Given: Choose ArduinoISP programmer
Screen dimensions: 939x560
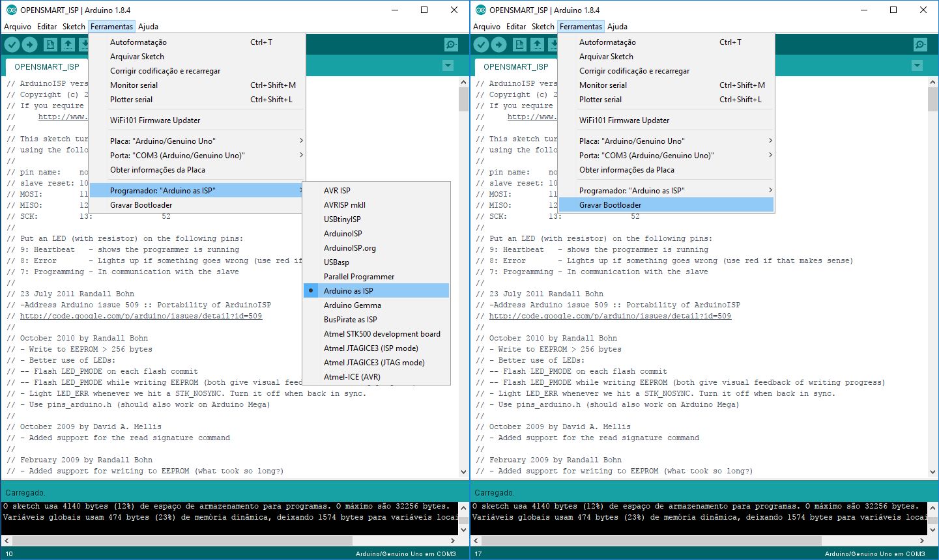Looking at the screenshot, I should (x=377, y=233).
